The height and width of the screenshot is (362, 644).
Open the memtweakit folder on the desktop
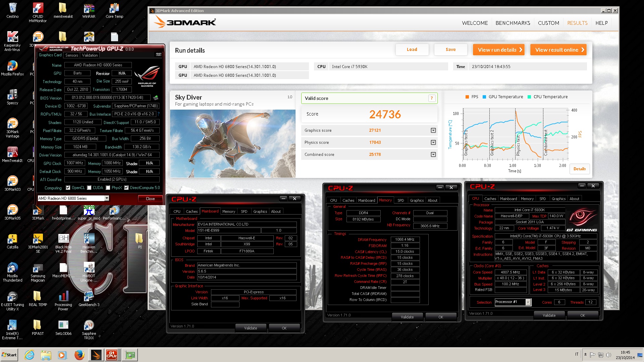pyautogui.click(x=63, y=10)
